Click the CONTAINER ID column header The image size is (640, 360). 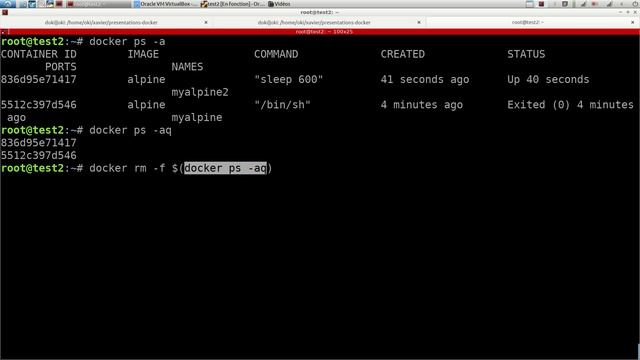[x=39, y=54]
